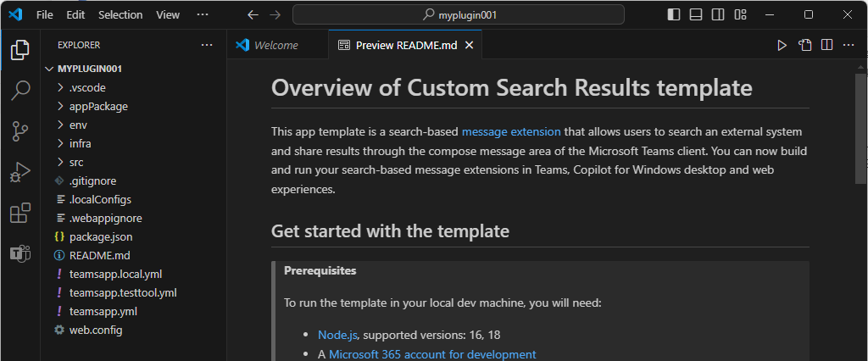Go forward with the right arrow
The image size is (868, 361).
(275, 15)
